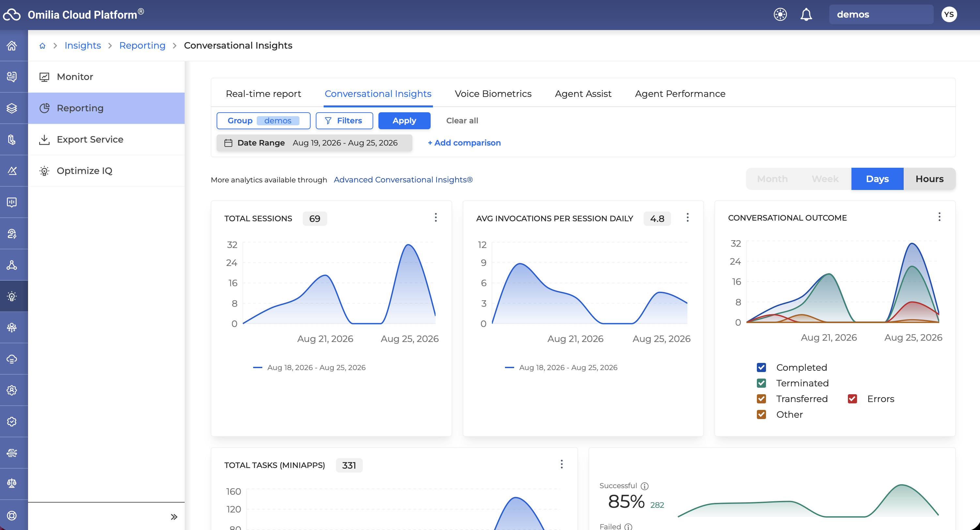Open the demos organization dropdown in header
This screenshot has width=980, height=530.
(x=881, y=14)
